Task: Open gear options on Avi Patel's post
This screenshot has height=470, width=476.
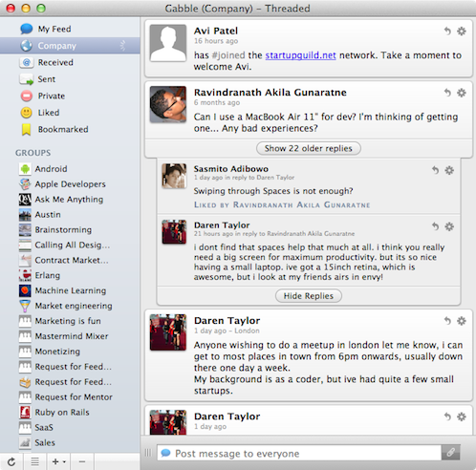Action: tap(462, 31)
